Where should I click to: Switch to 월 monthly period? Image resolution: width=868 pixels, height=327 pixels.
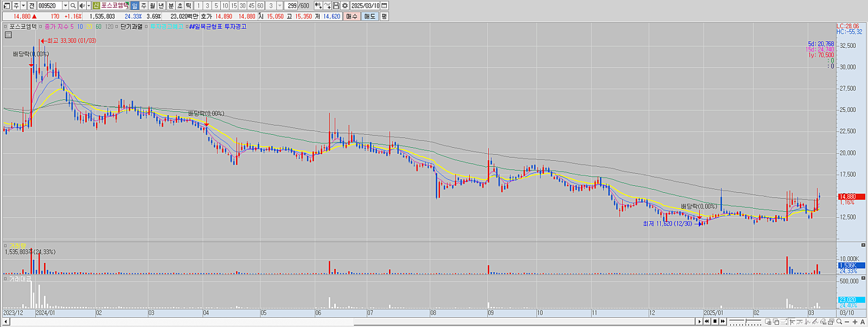click(x=152, y=5)
